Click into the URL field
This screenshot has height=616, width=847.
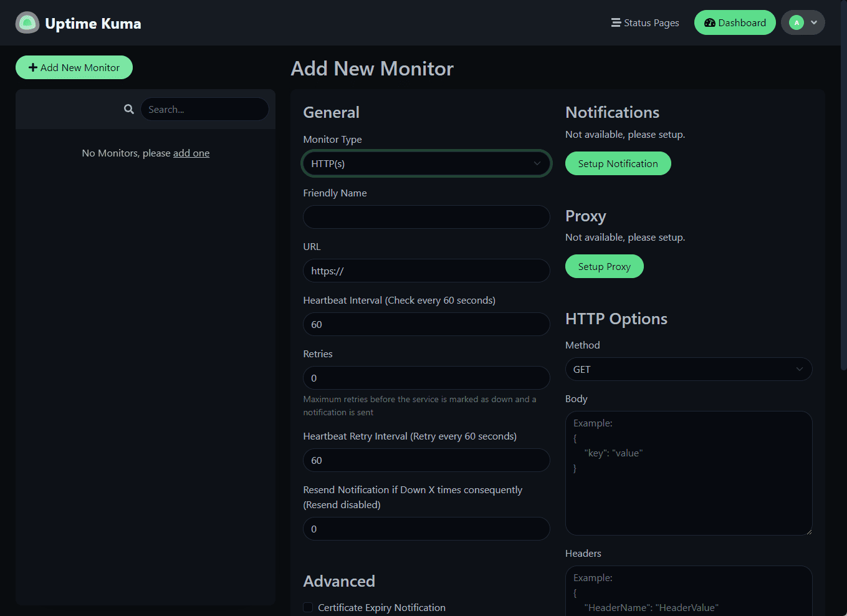pyautogui.click(x=426, y=271)
